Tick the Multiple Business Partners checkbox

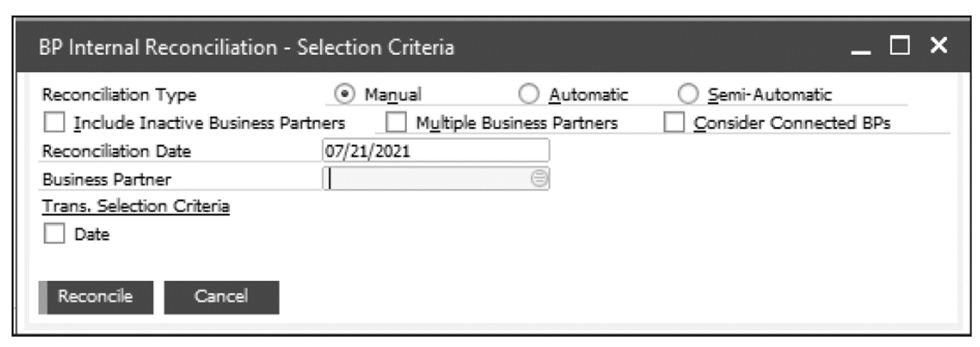396,123
